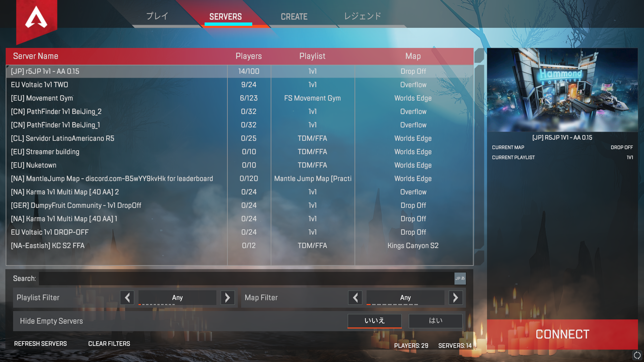Select the EU Voltaic 1v1 TWO server
This screenshot has width=644, height=362.
click(x=239, y=85)
